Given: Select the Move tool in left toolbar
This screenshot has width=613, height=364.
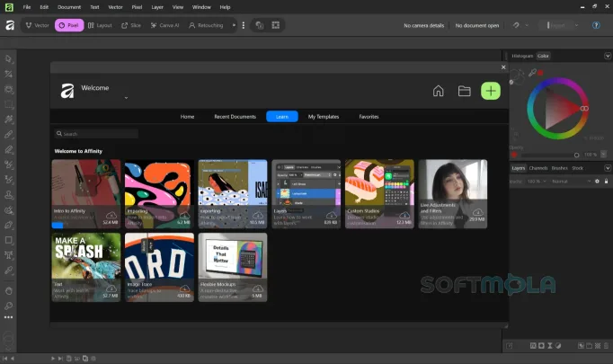Looking at the screenshot, I should (x=9, y=59).
